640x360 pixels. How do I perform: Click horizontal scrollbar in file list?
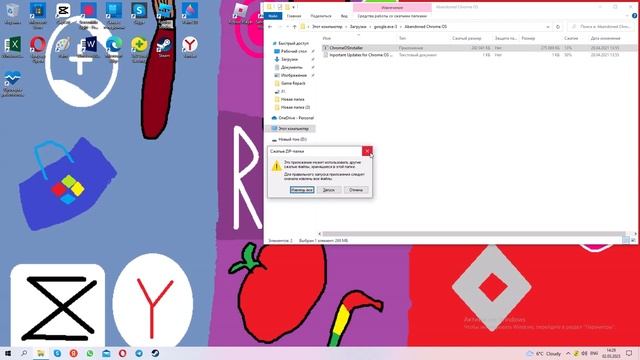pyautogui.click(x=473, y=234)
